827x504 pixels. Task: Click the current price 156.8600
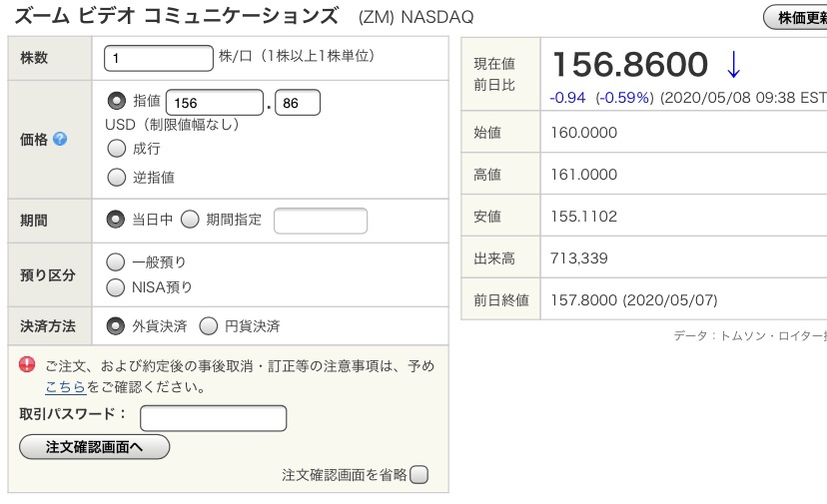[630, 64]
